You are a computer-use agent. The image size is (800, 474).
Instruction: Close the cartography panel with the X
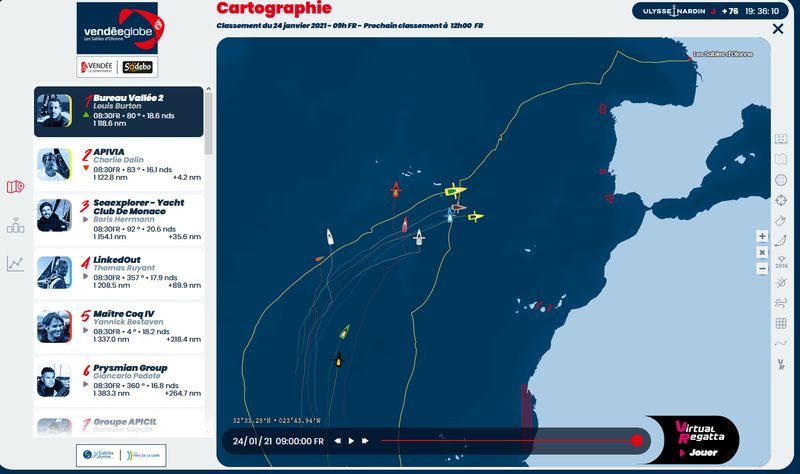778,29
